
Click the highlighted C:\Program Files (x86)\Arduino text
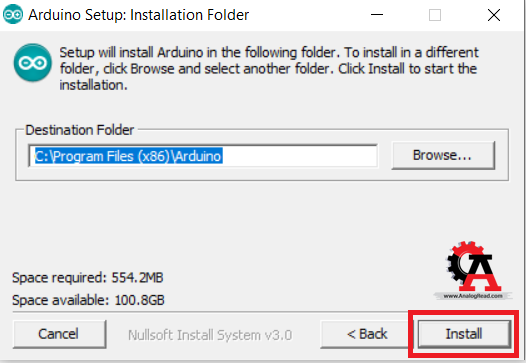tap(128, 156)
